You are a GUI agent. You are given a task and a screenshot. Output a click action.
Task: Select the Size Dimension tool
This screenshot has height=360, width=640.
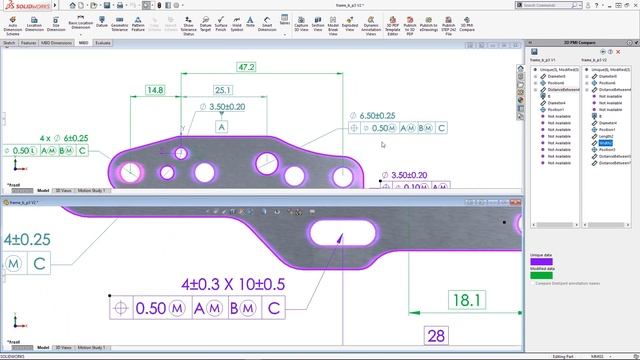coord(56,24)
